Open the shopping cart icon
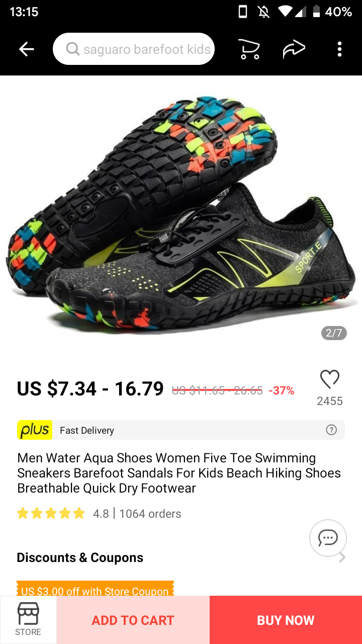The width and height of the screenshot is (362, 644). coord(249,49)
